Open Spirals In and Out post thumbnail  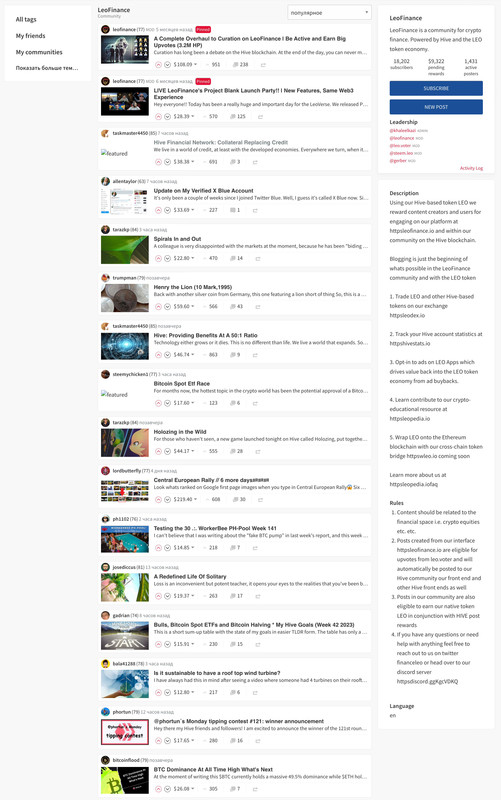pyautogui.click(x=125, y=249)
